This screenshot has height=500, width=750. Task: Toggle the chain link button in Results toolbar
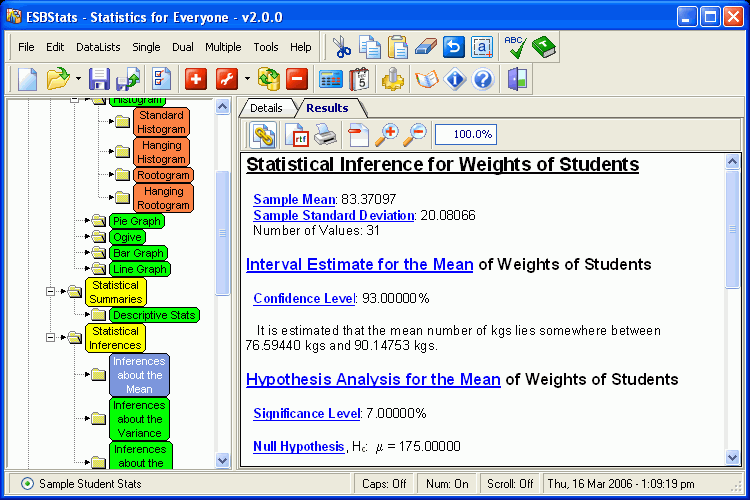click(x=263, y=134)
